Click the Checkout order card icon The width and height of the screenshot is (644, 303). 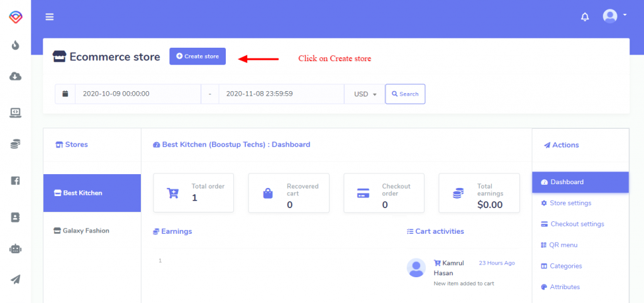click(363, 193)
